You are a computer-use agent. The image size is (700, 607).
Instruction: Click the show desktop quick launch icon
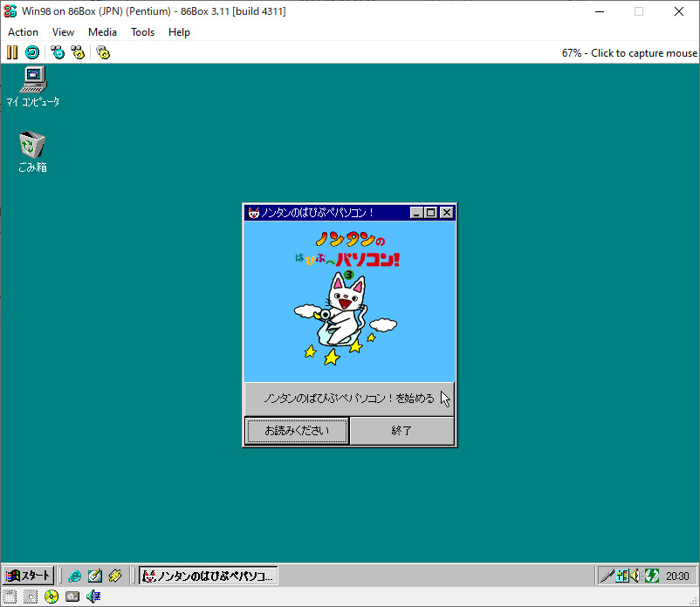coord(94,576)
